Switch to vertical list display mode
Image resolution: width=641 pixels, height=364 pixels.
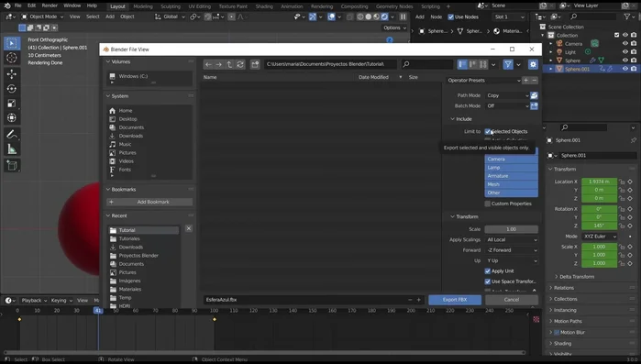pyautogui.click(x=462, y=64)
